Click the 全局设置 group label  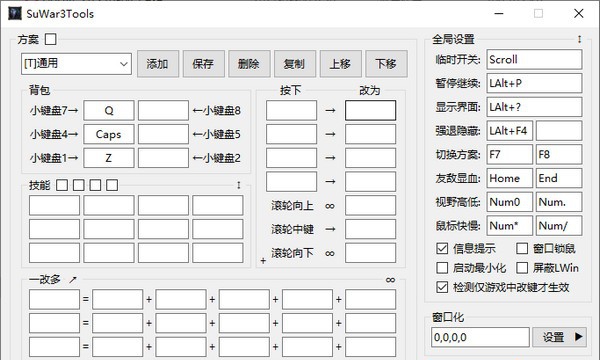pyautogui.click(x=453, y=39)
